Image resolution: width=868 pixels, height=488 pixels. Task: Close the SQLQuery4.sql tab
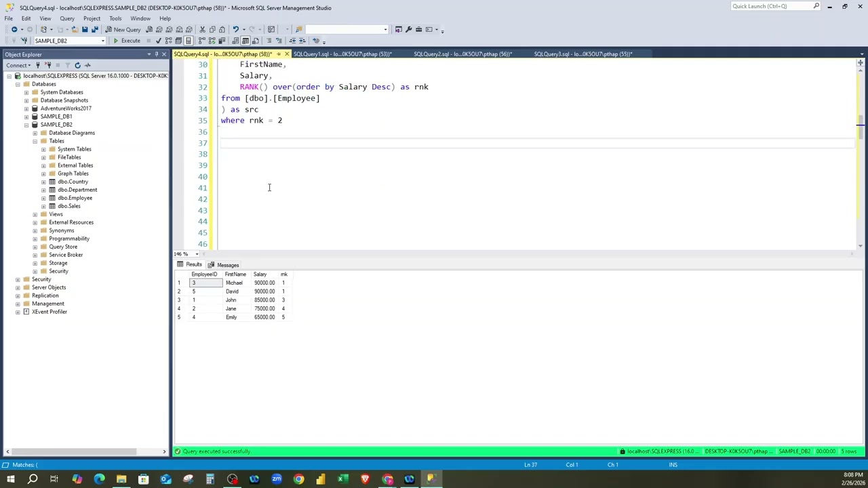click(287, 54)
